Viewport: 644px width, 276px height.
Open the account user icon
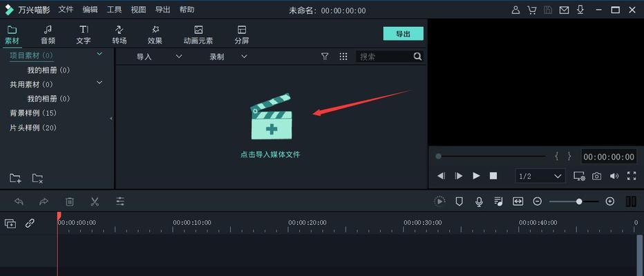point(515,10)
